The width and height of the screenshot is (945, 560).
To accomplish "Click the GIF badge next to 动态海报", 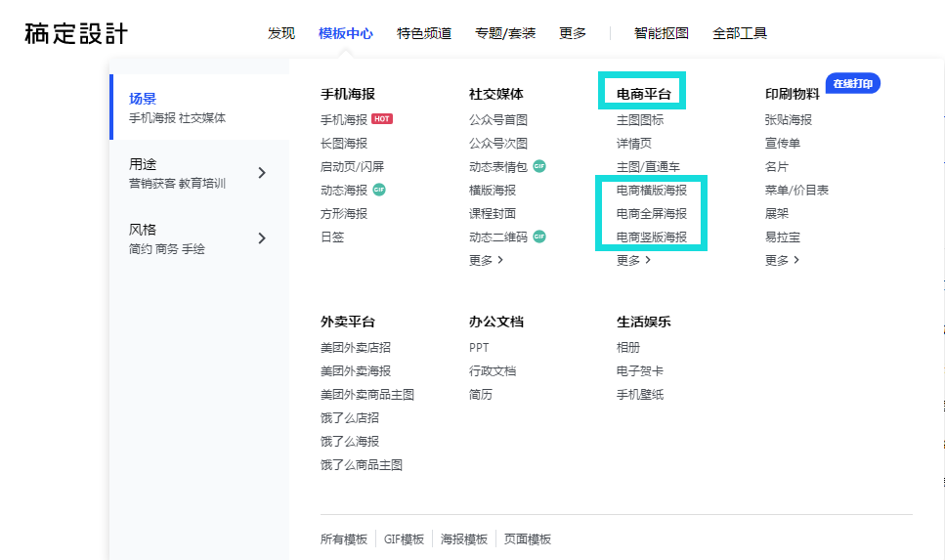I will (x=379, y=190).
